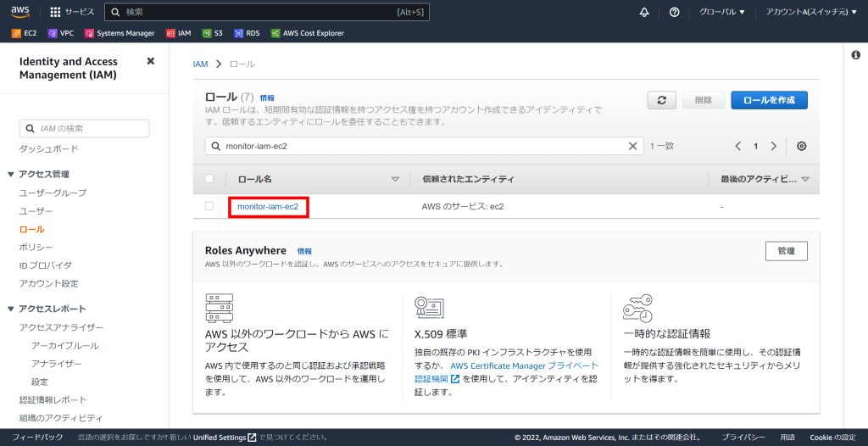Click the notifications bell icon
This screenshot has width=868, height=446.
[x=644, y=12]
